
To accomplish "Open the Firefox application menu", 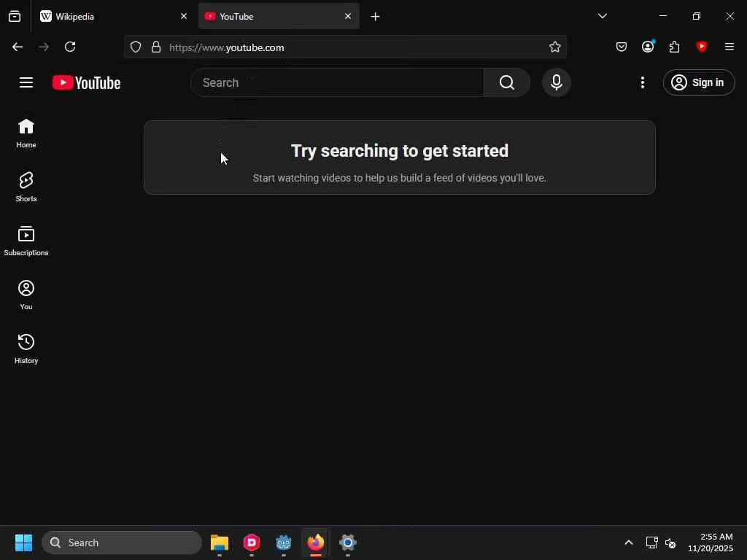I will click(x=729, y=47).
